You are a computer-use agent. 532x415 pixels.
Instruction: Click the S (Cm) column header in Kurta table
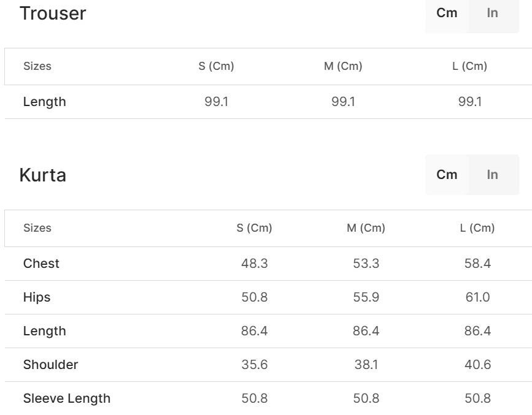tap(254, 228)
